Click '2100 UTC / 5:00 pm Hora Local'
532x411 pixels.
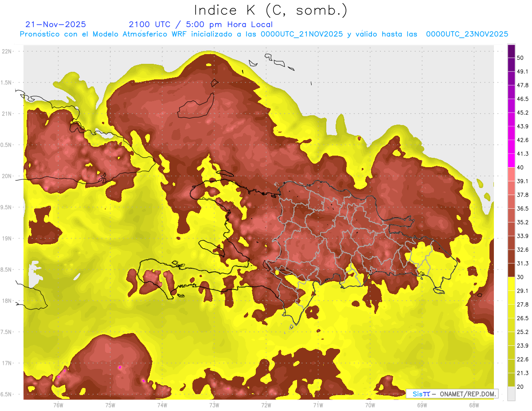pos(200,24)
